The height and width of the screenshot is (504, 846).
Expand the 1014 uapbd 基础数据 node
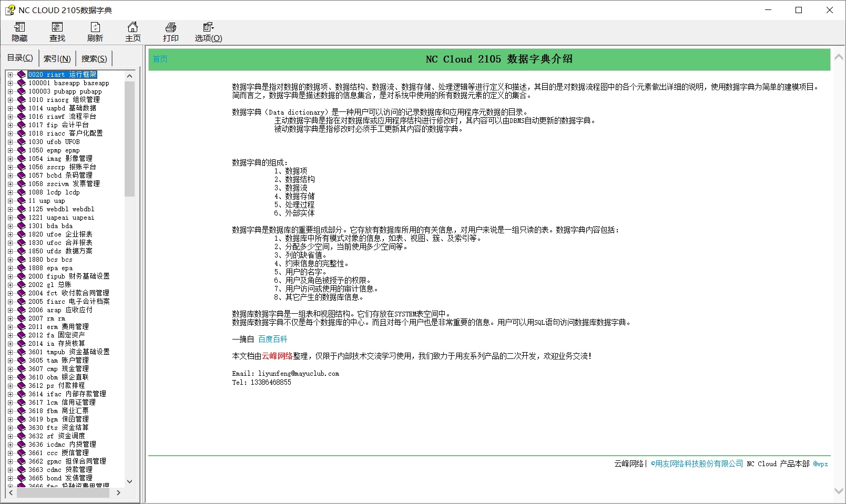[12, 108]
